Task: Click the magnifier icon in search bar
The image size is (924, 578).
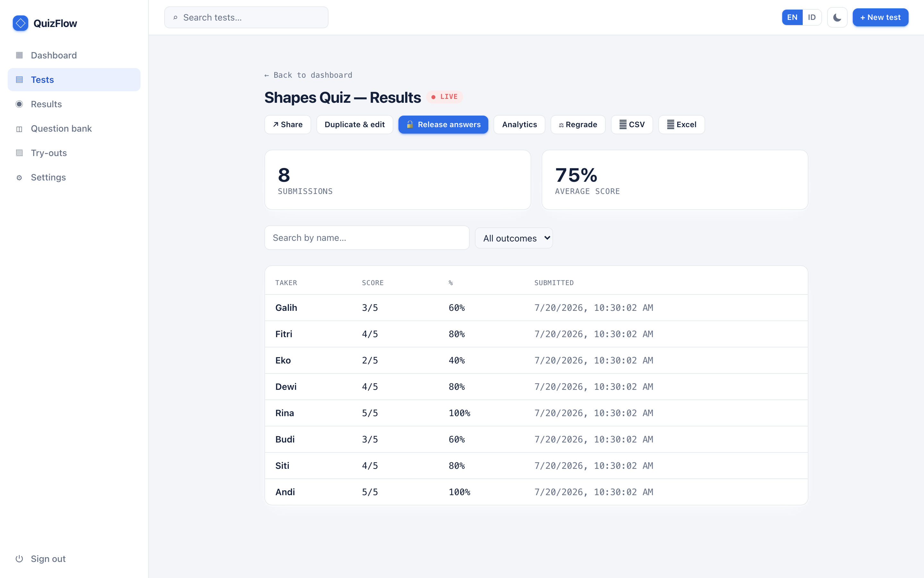Action: point(175,18)
